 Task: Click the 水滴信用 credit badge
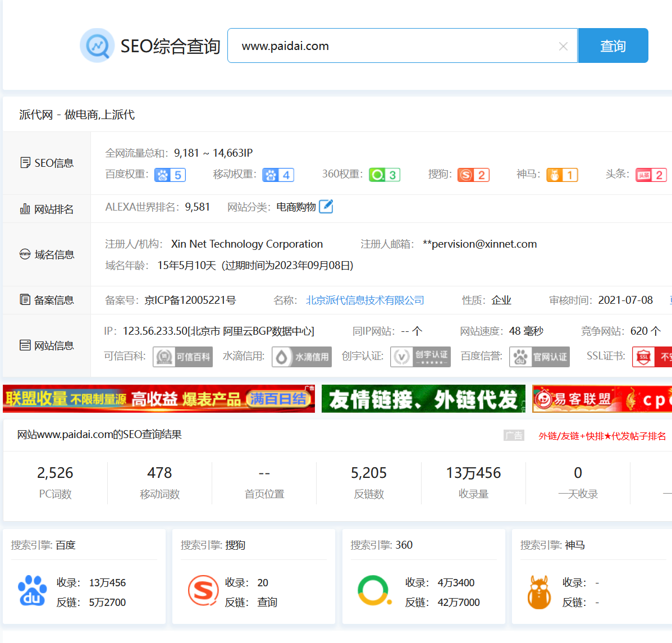coord(301,357)
